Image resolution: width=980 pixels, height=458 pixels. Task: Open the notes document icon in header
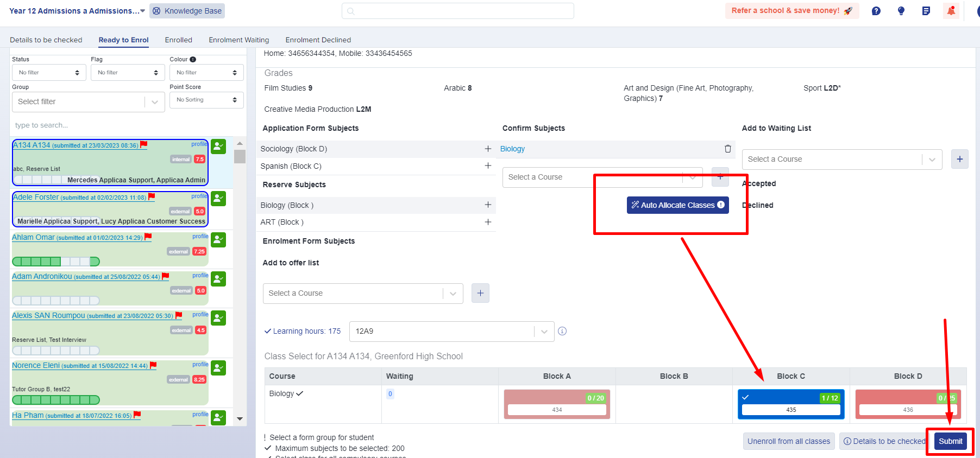point(926,11)
